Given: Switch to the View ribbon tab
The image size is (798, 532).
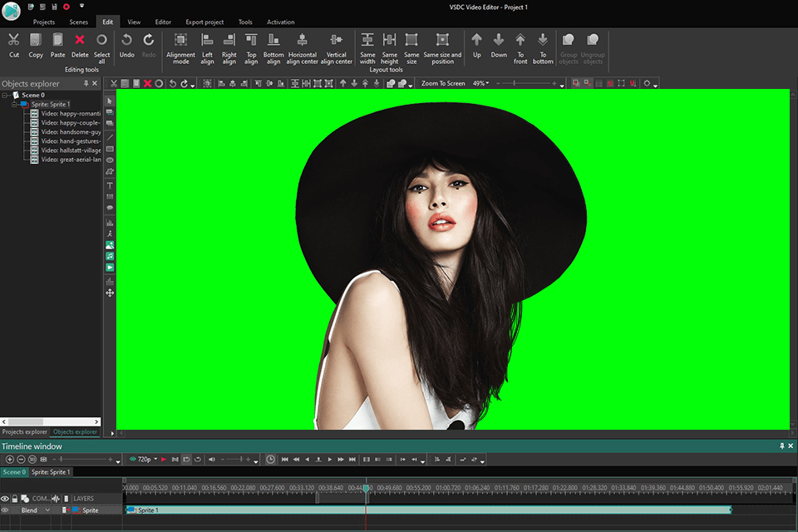Looking at the screenshot, I should pyautogui.click(x=134, y=22).
